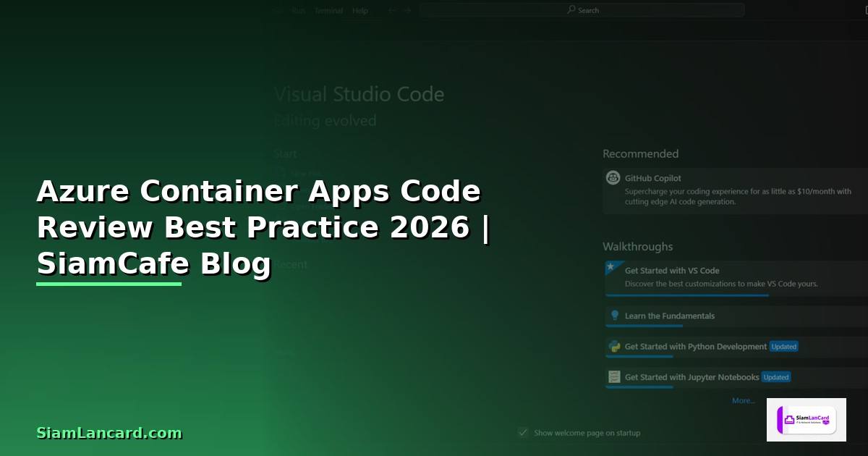Click the More... walkthroughs link
Screen dimensions: 868x456
click(x=744, y=400)
